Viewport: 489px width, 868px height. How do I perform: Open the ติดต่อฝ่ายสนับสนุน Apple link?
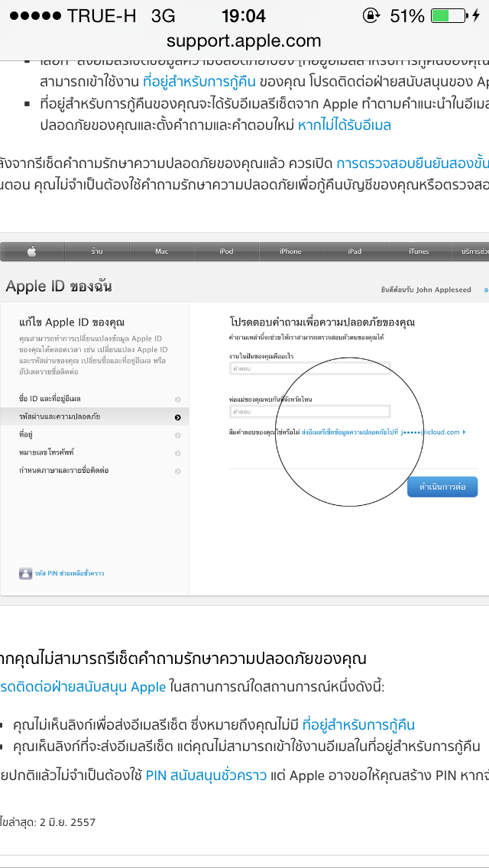coord(83,687)
